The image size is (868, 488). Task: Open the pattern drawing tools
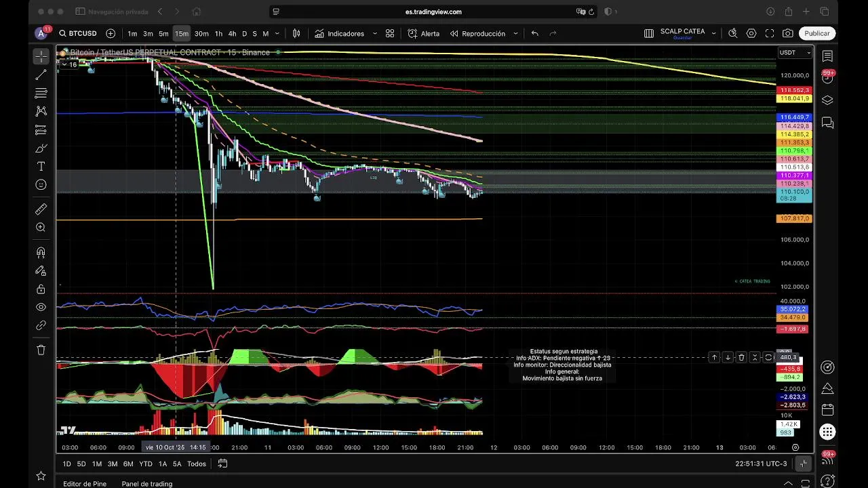pos(41,111)
